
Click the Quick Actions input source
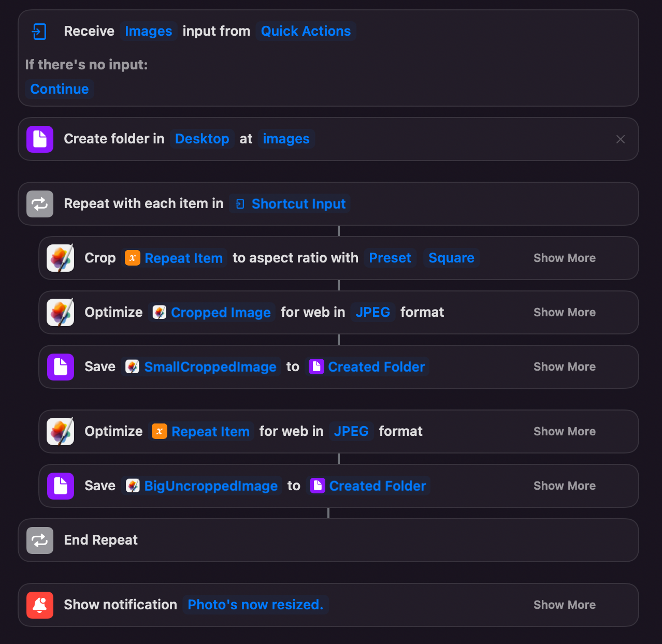306,32
